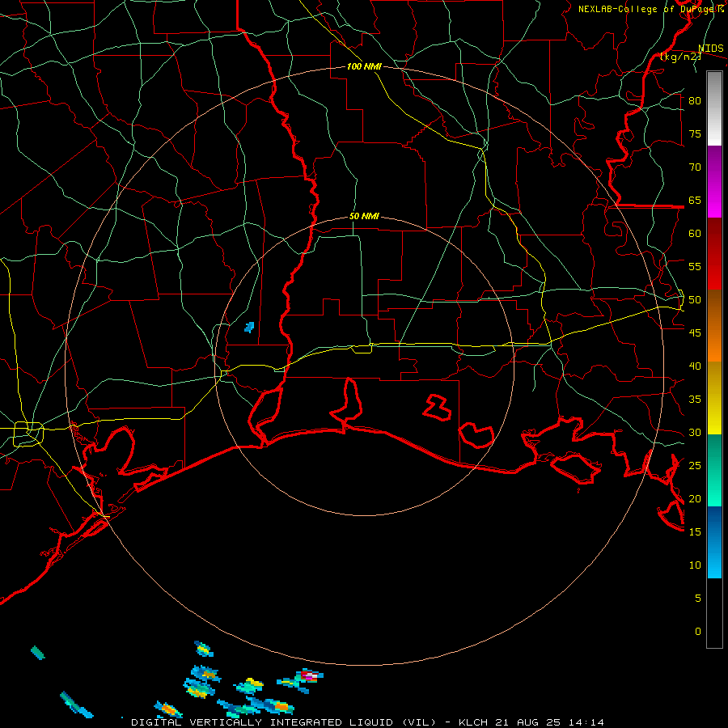
Task: Click the kg/m2 units label
Action: (680, 57)
